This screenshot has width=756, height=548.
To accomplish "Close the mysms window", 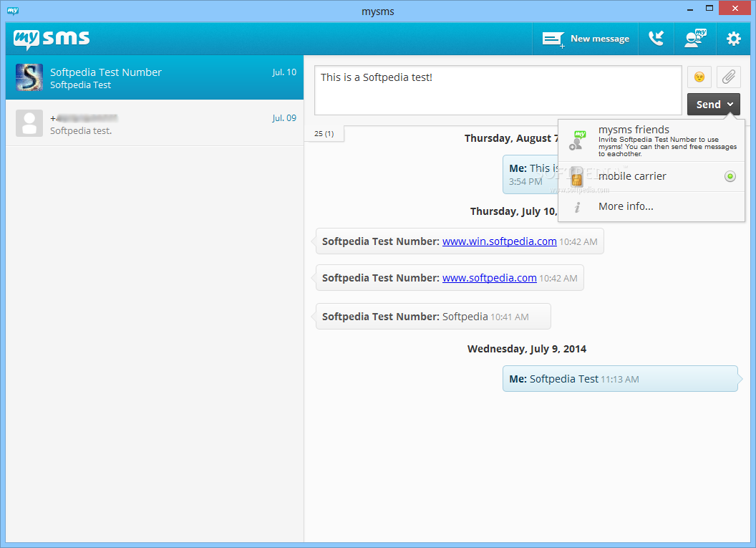I will pos(735,8).
